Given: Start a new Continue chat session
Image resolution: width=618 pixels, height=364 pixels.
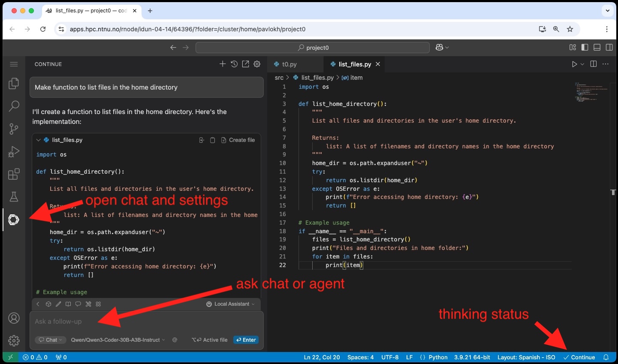Looking at the screenshot, I should 223,64.
